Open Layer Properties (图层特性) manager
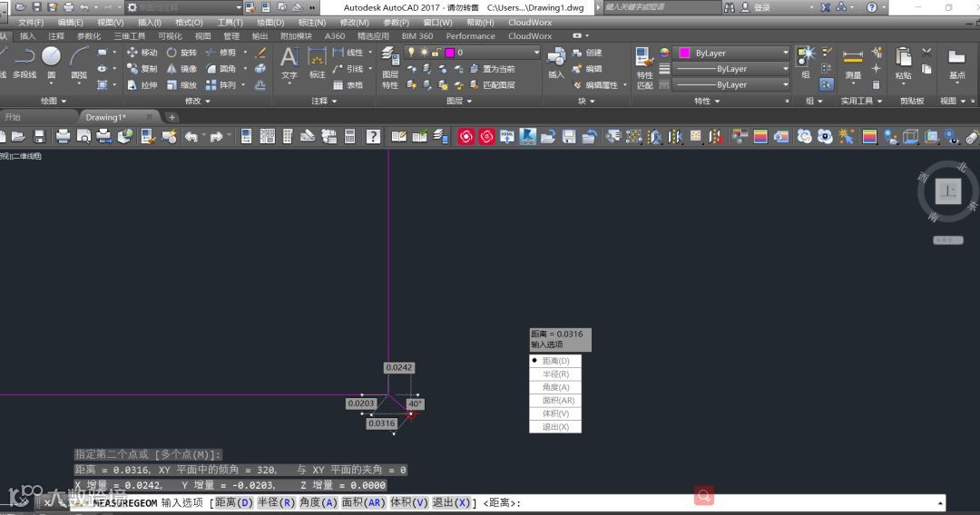980x515 pixels. point(390,67)
